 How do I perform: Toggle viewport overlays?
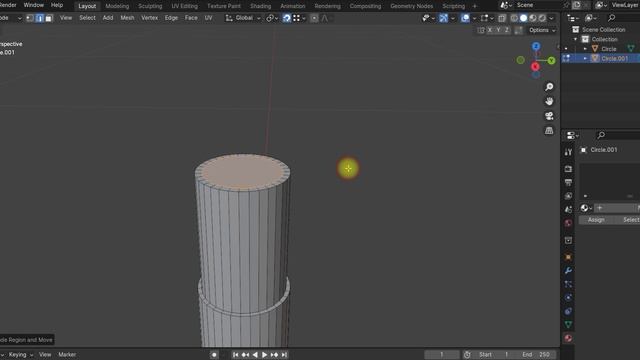pos(465,18)
